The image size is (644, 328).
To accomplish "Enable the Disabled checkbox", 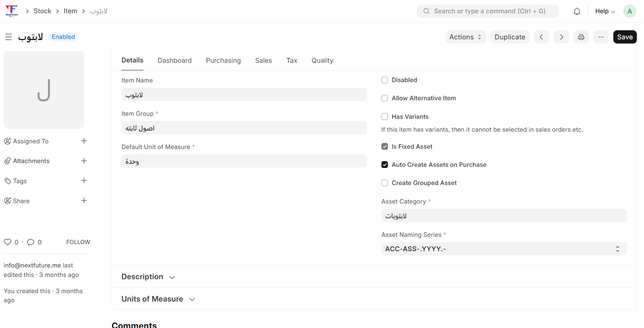I will pyautogui.click(x=385, y=80).
